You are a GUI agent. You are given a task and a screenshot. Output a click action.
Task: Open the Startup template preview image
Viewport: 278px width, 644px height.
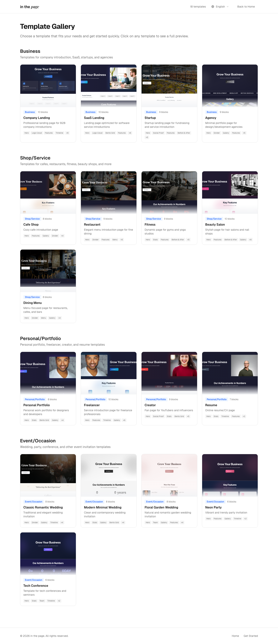pos(169,86)
